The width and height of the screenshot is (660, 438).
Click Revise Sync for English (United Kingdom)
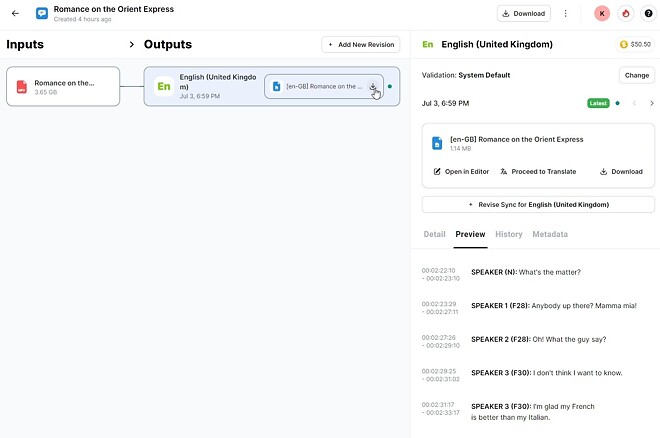(x=538, y=204)
